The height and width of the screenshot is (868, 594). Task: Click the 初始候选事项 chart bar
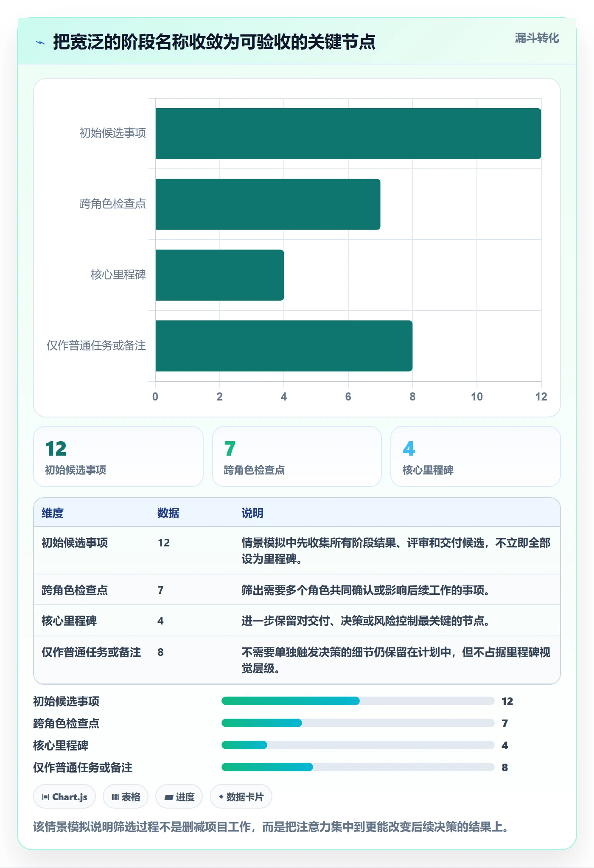[348, 134]
